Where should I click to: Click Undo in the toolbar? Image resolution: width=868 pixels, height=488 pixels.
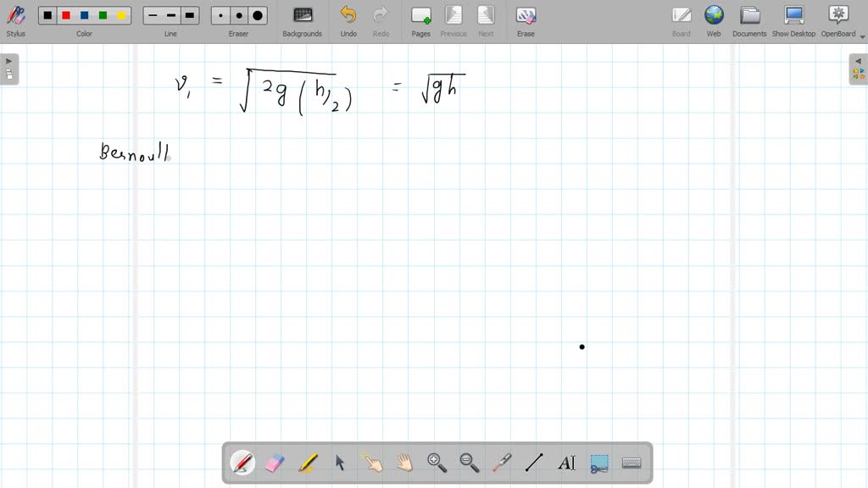(348, 19)
